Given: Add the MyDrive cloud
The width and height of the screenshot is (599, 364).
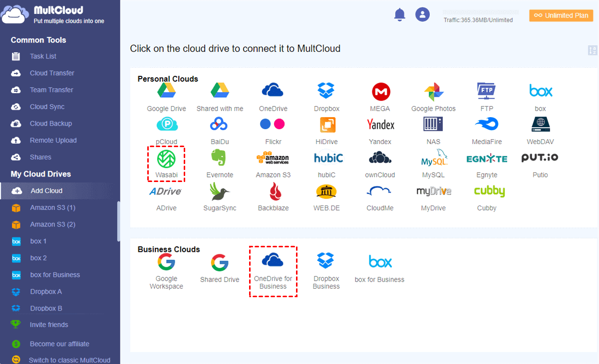Looking at the screenshot, I should click(x=434, y=191).
